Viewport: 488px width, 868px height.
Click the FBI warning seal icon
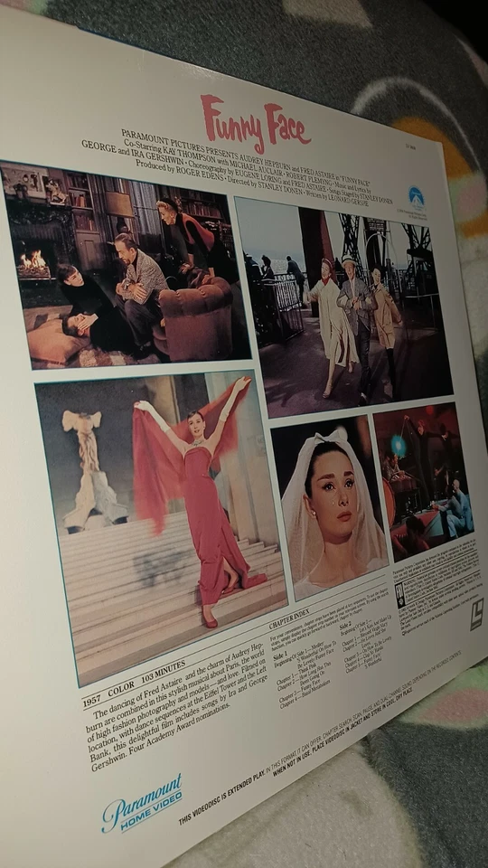[400, 595]
